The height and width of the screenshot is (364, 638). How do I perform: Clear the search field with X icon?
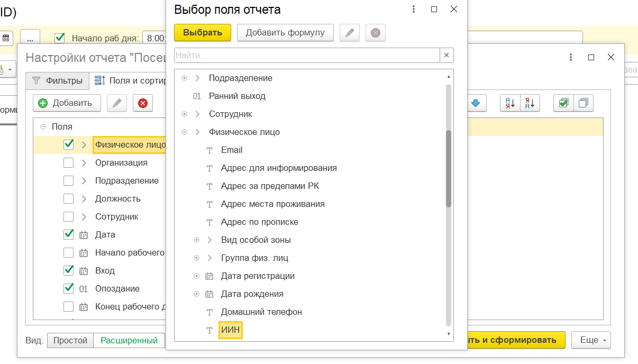[x=446, y=55]
